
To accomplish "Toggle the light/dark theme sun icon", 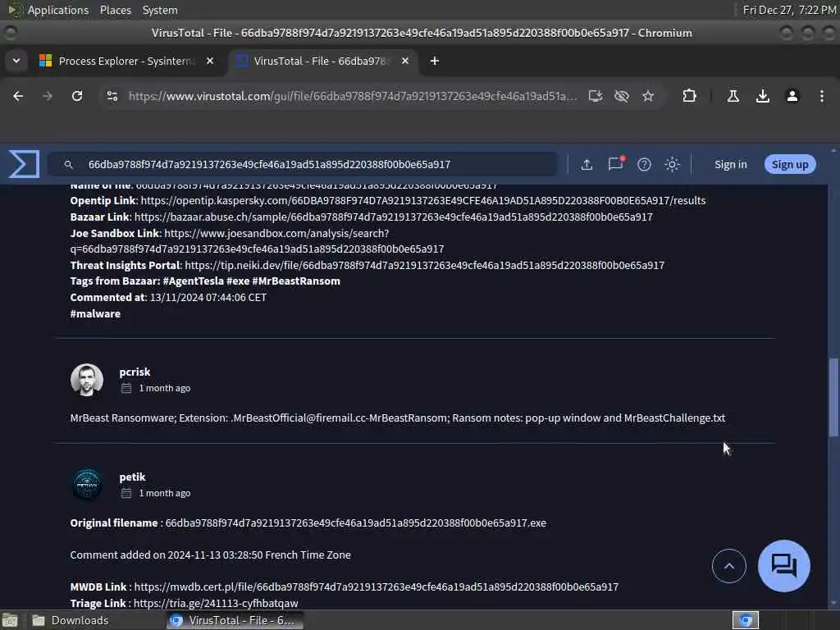I will click(x=673, y=164).
